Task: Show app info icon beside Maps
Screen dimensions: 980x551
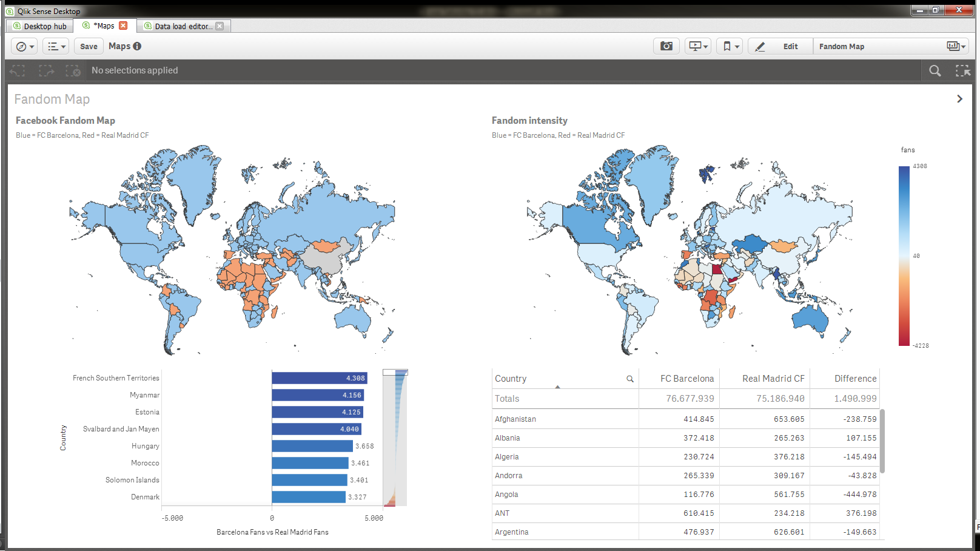Action: (137, 46)
